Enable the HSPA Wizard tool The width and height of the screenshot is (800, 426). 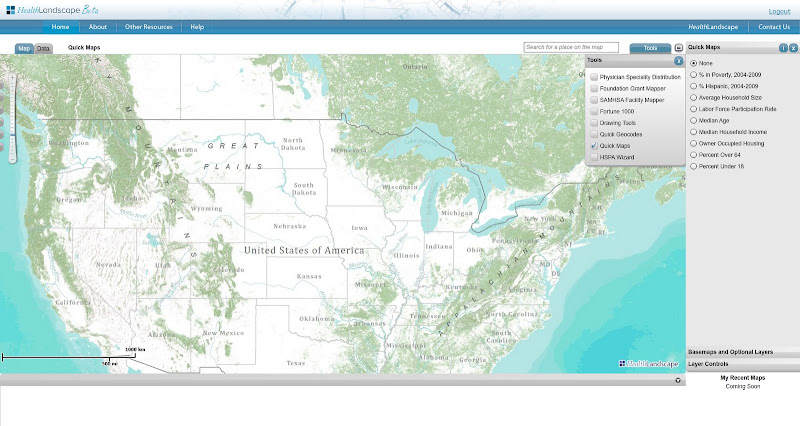(x=594, y=157)
